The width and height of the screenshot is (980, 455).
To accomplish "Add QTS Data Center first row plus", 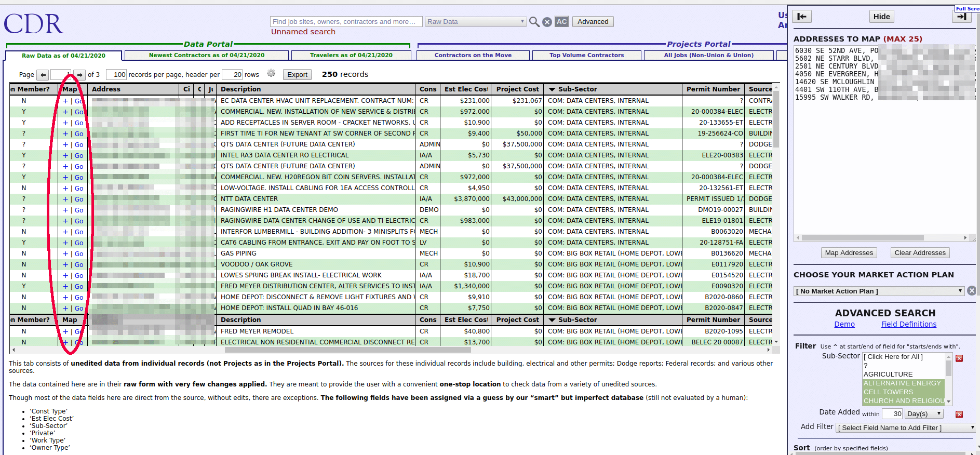I will click(x=65, y=144).
